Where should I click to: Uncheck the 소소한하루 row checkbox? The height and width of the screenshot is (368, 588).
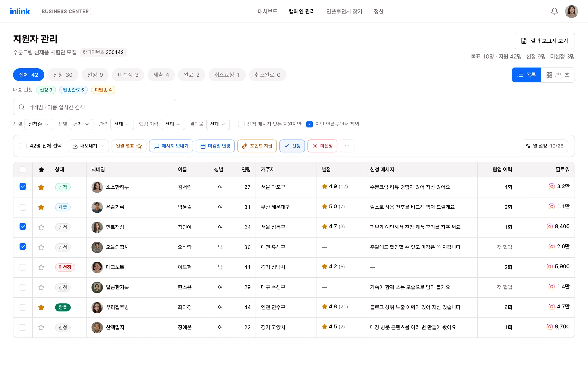[x=23, y=187]
